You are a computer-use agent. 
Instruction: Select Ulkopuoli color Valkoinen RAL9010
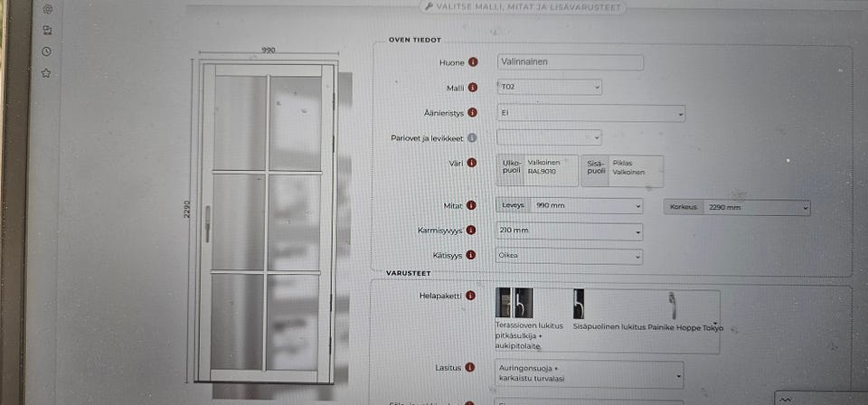tap(537, 171)
